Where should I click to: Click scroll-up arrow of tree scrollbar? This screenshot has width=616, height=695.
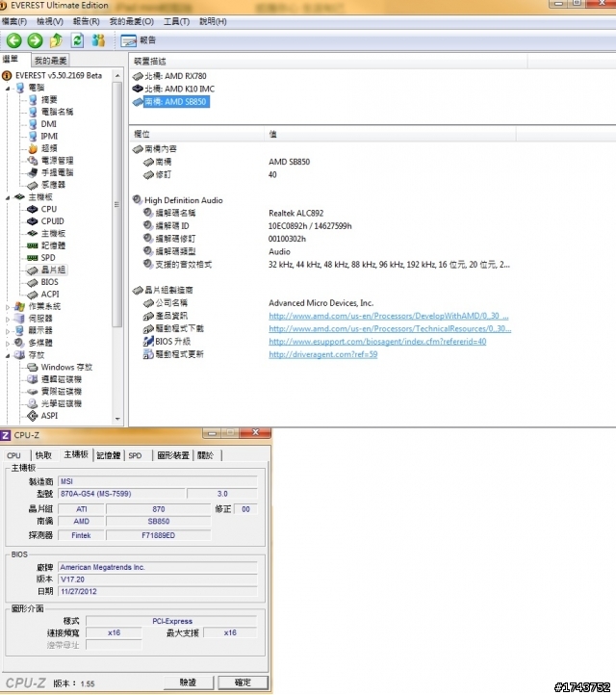[x=117, y=76]
